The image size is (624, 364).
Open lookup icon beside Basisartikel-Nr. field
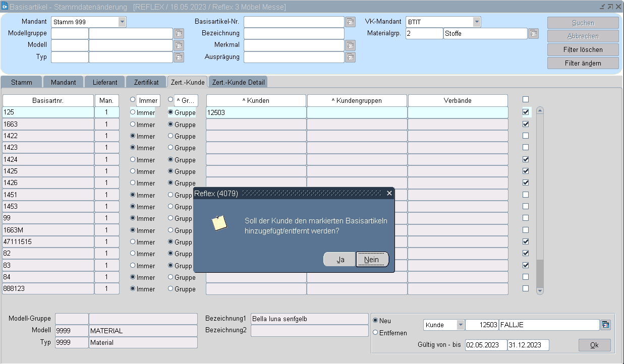[x=351, y=22]
